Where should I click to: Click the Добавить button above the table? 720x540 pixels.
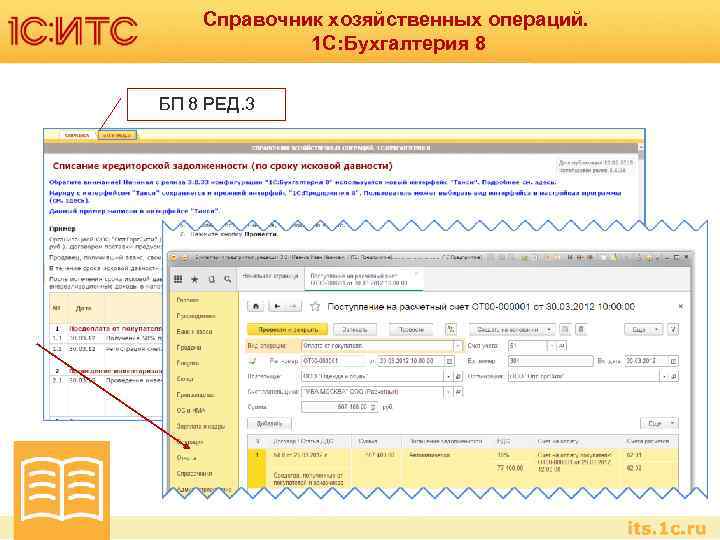click(x=269, y=423)
